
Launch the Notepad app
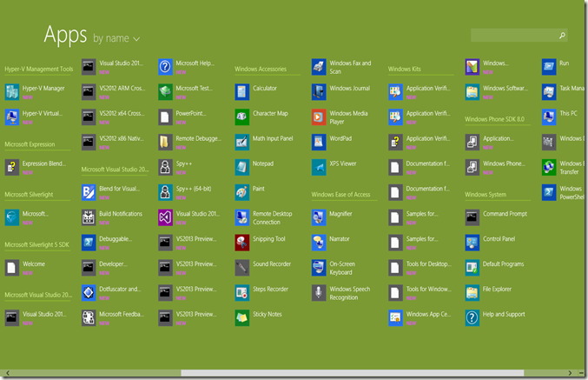241,166
